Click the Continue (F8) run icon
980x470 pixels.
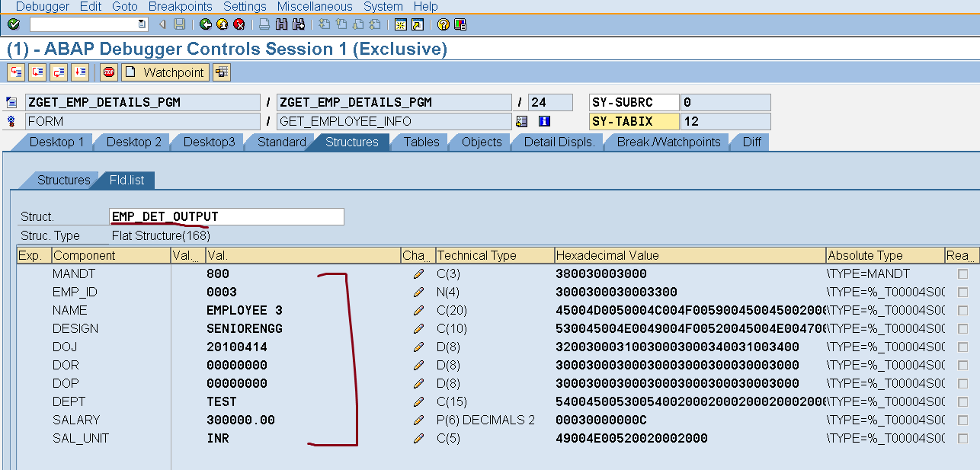[80, 72]
